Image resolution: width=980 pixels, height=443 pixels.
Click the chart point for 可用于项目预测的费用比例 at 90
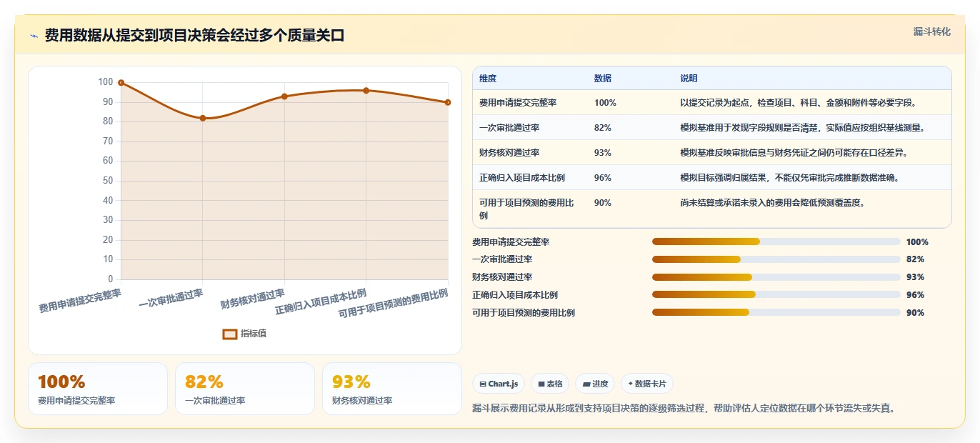[x=448, y=102]
